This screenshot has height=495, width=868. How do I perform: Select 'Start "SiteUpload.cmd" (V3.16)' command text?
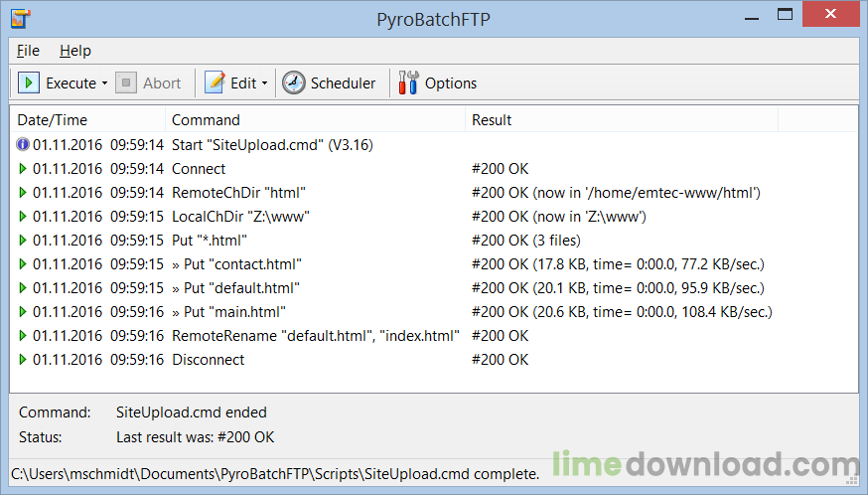click(x=272, y=145)
